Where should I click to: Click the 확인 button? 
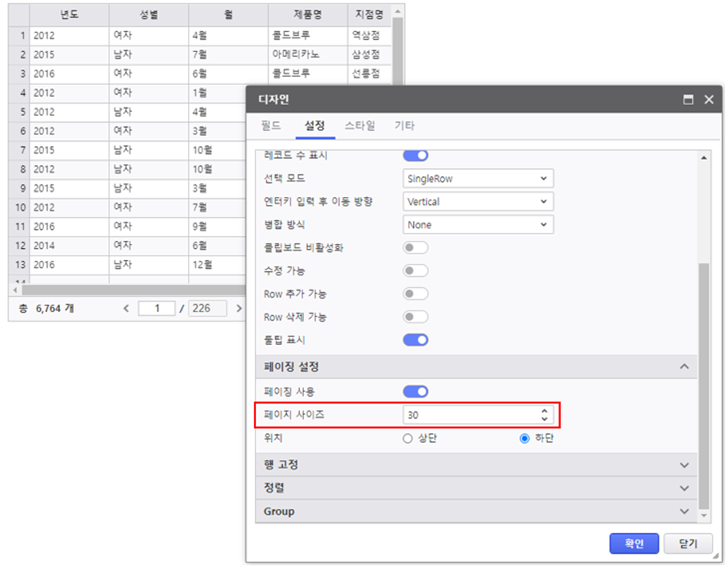[633, 543]
